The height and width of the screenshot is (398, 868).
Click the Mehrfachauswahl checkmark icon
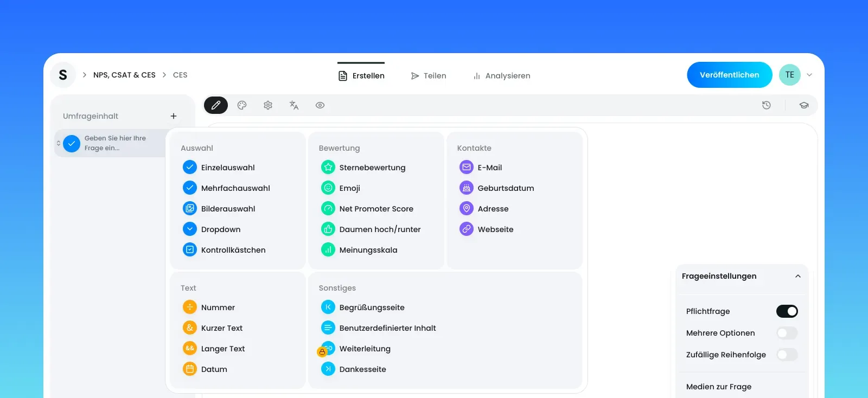pyautogui.click(x=190, y=188)
